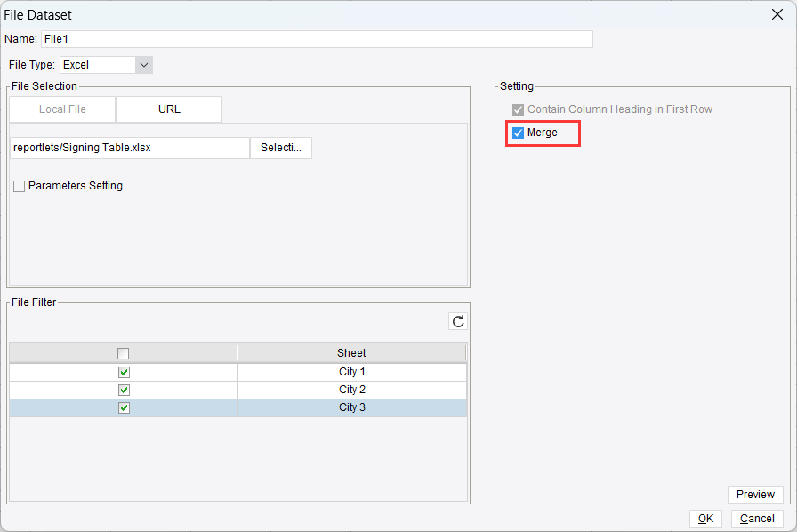Screen dimensions: 797x532
Task: Select the City 1 sheet name
Action: [x=351, y=372]
